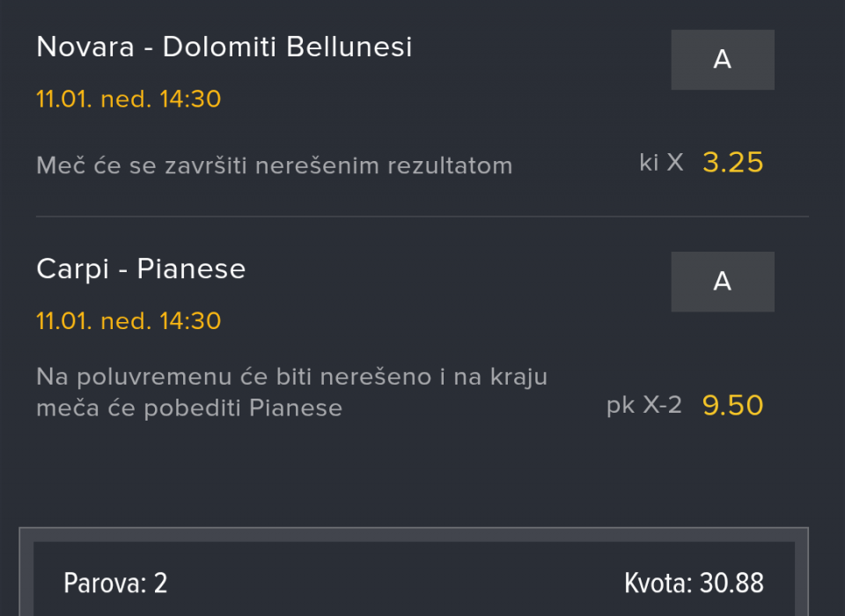Tap 'Meč će se završiti nerešenim rezultatom' description
The image size is (845, 616).
(274, 165)
